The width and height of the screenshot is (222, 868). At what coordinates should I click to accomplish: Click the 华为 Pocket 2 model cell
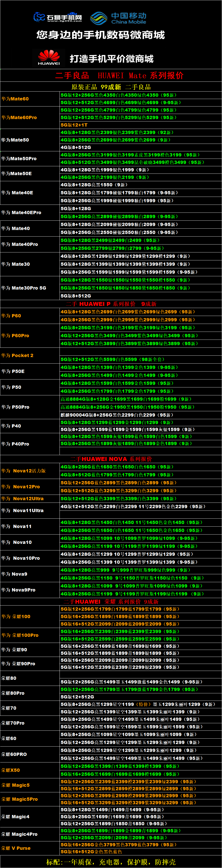click(x=30, y=355)
